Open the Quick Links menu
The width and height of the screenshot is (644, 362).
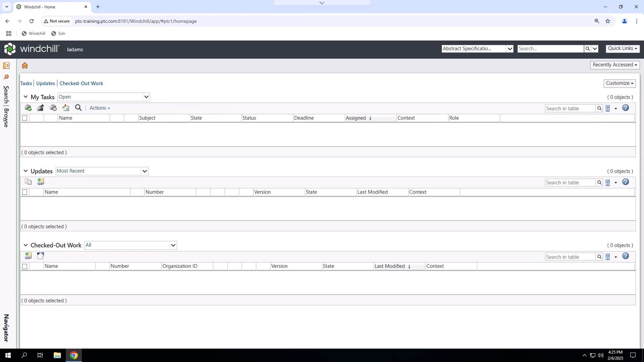point(622,48)
